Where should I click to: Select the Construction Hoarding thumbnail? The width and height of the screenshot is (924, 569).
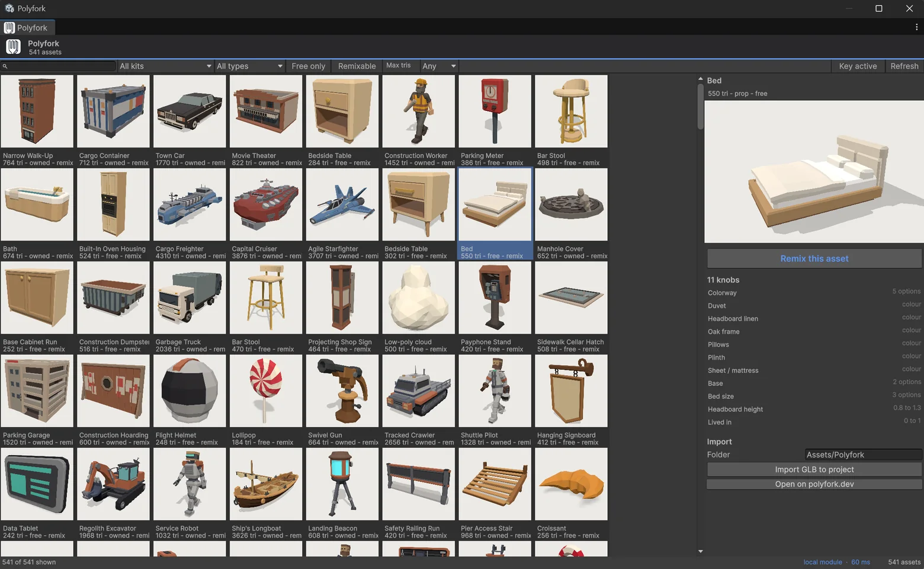[x=114, y=391]
